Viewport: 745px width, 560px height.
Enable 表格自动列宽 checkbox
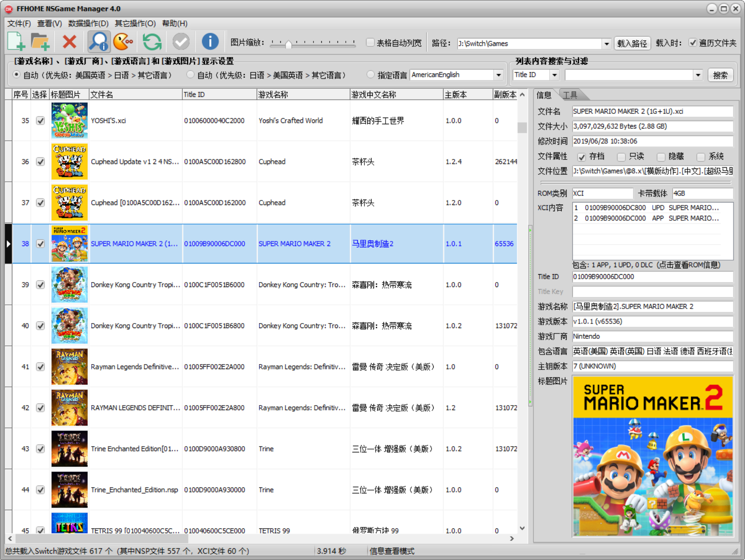click(371, 42)
